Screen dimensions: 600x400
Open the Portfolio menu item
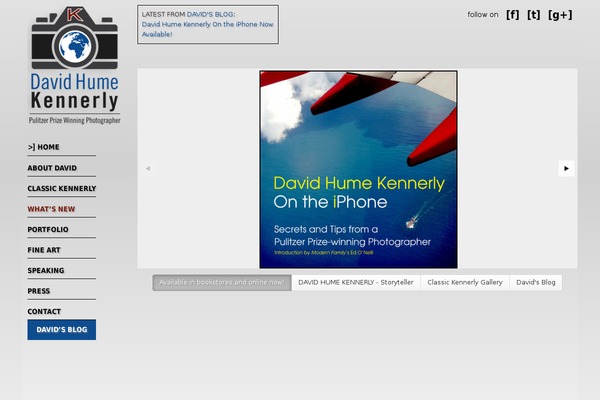[x=48, y=229]
